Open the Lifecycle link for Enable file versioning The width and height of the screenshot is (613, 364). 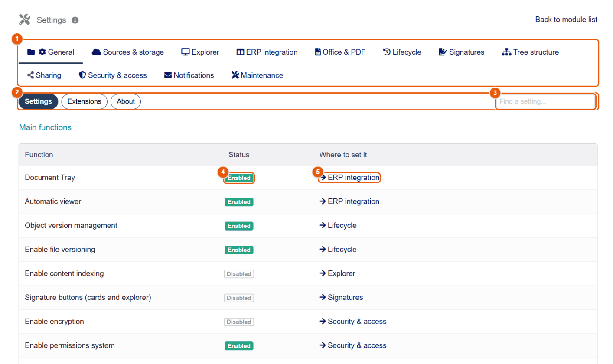[x=338, y=250]
